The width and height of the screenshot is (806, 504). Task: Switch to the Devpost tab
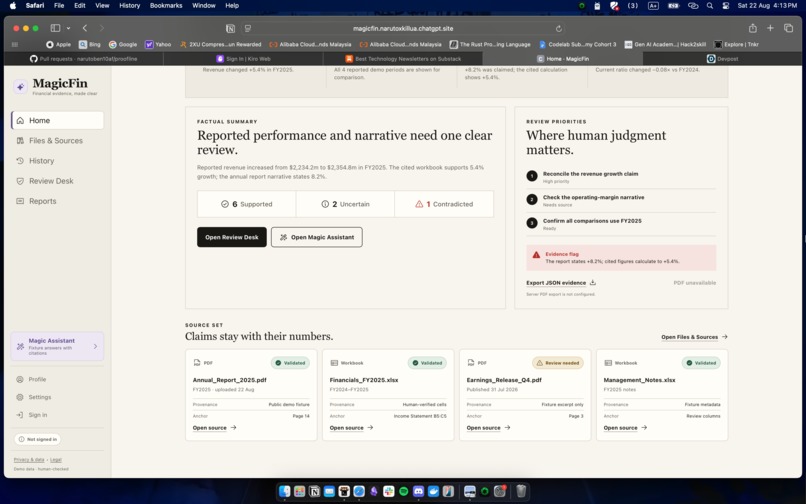723,59
